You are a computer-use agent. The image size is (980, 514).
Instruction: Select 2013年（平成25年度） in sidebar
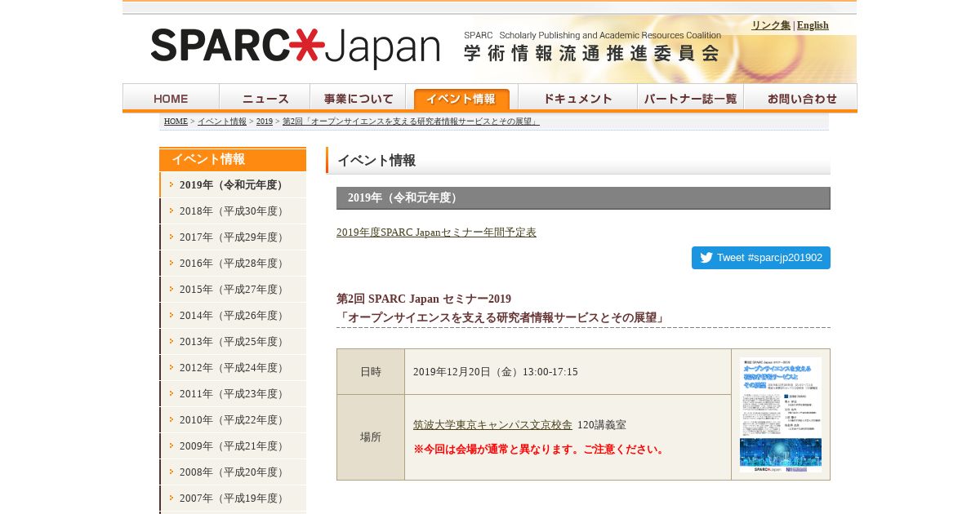click(233, 342)
